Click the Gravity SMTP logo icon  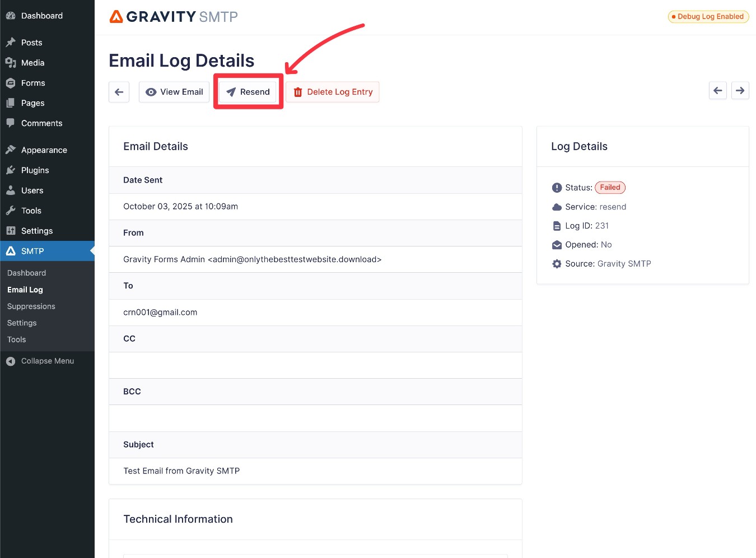116,16
